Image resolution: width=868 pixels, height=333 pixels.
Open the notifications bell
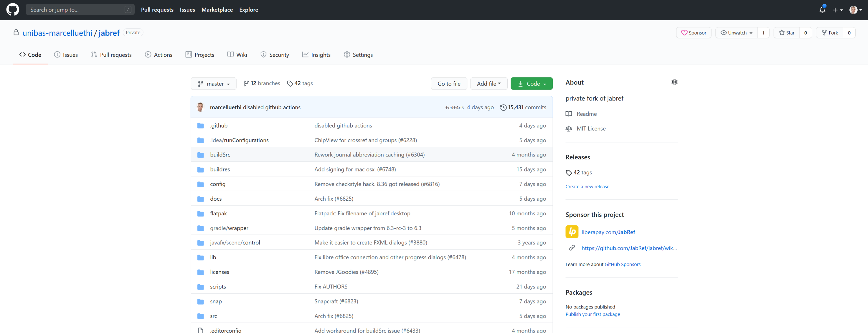[x=822, y=10]
